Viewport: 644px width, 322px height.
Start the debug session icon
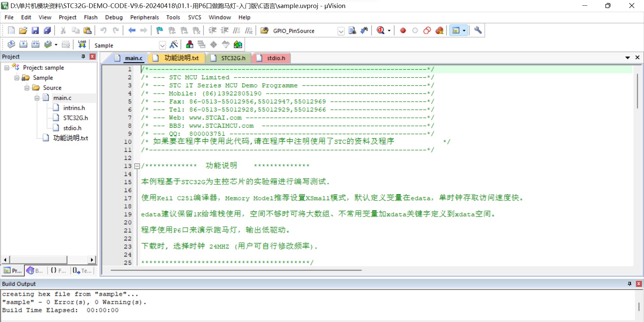pos(381,31)
